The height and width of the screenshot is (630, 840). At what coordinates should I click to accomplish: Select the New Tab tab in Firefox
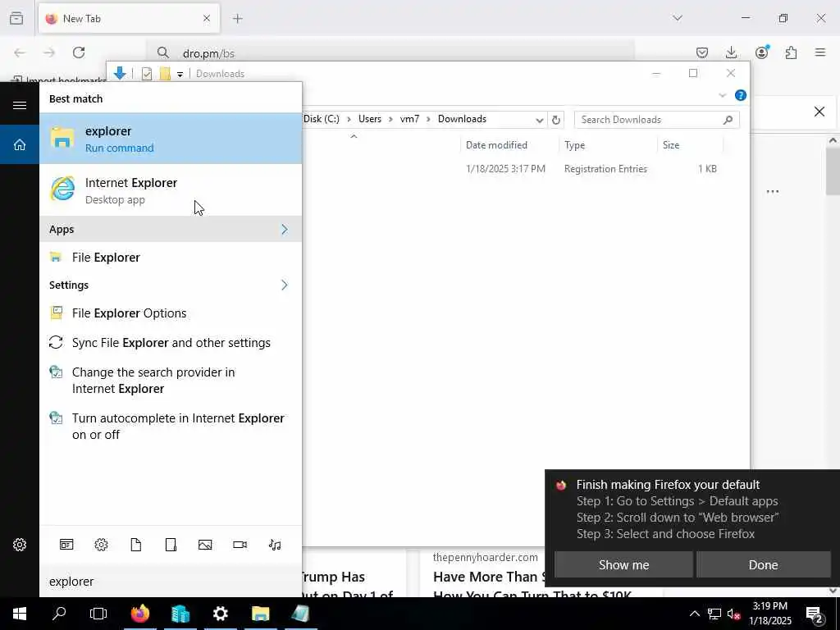(129, 19)
